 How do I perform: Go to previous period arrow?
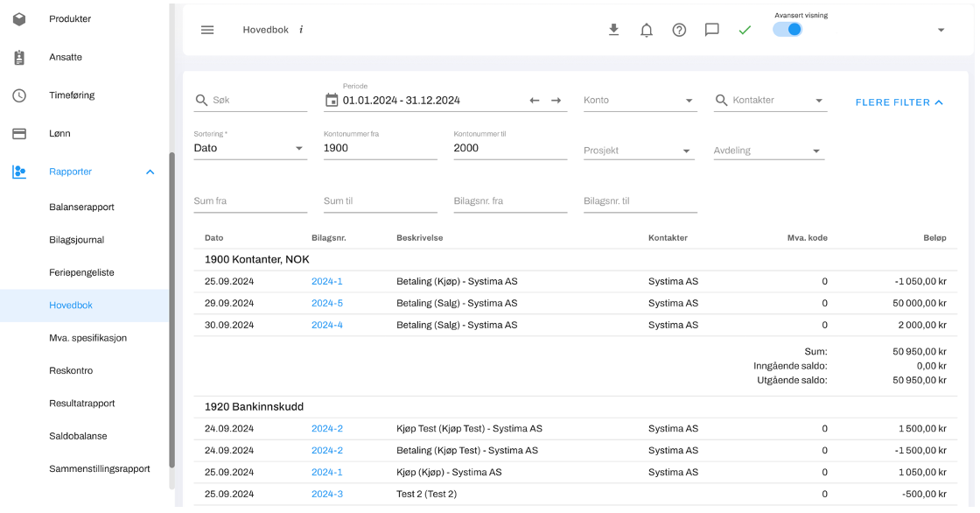click(535, 100)
